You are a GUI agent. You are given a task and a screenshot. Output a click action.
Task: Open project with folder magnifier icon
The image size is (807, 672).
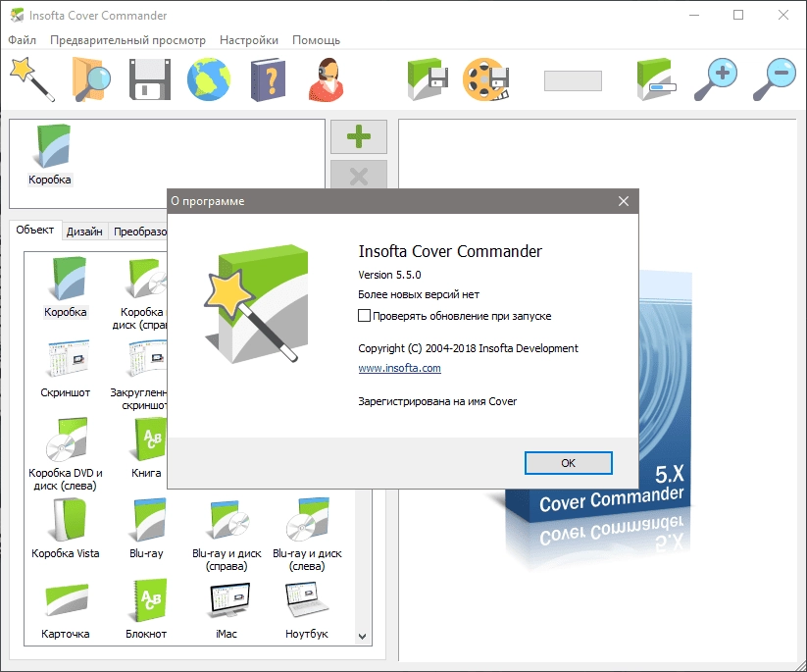pos(91,79)
